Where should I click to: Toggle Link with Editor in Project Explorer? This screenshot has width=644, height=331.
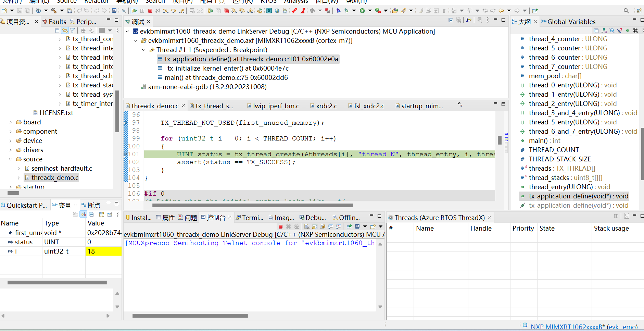coord(65,30)
